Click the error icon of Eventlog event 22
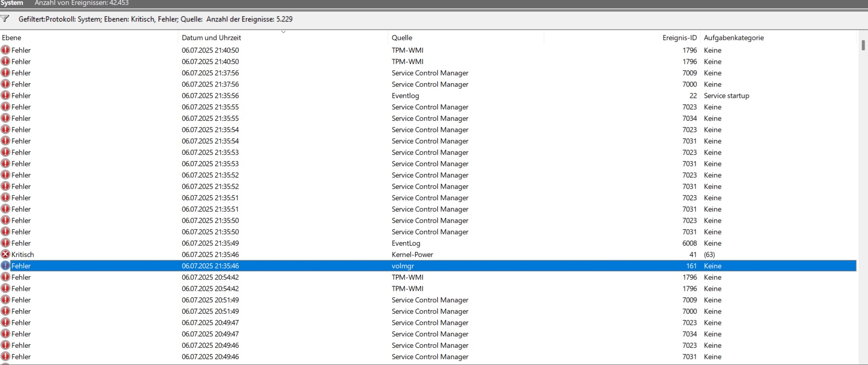 [5, 96]
